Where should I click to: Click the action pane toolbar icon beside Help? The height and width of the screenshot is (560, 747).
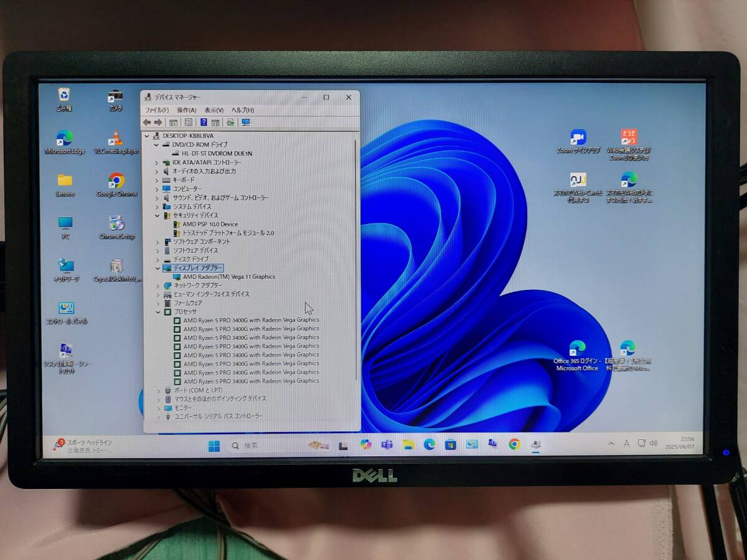(215, 123)
